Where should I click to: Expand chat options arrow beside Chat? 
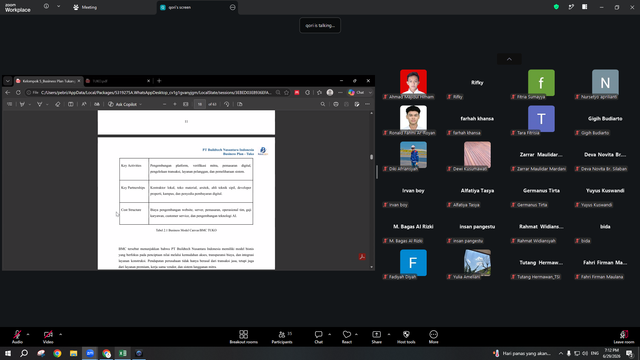click(329, 334)
